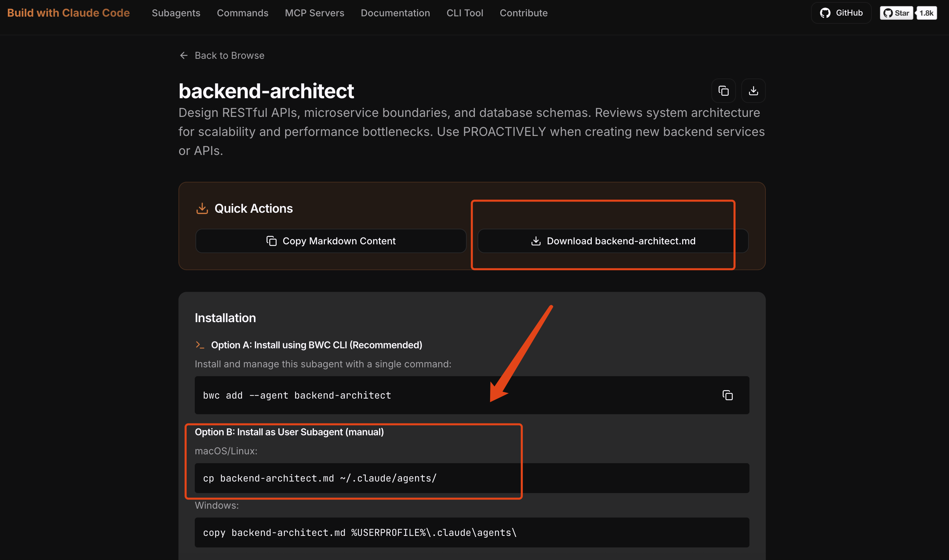The width and height of the screenshot is (949, 560).
Task: Click the Build with Claude Code logo
Action: [68, 13]
